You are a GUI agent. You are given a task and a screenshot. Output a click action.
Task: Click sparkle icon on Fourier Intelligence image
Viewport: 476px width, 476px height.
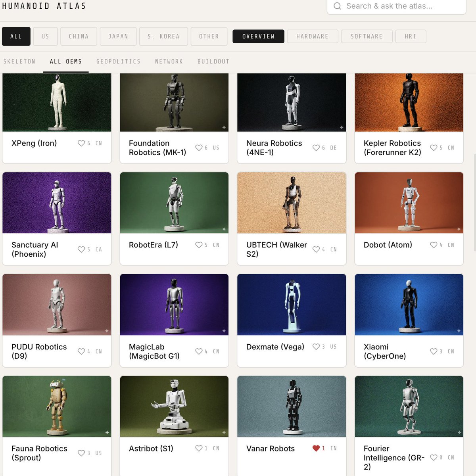(459, 432)
